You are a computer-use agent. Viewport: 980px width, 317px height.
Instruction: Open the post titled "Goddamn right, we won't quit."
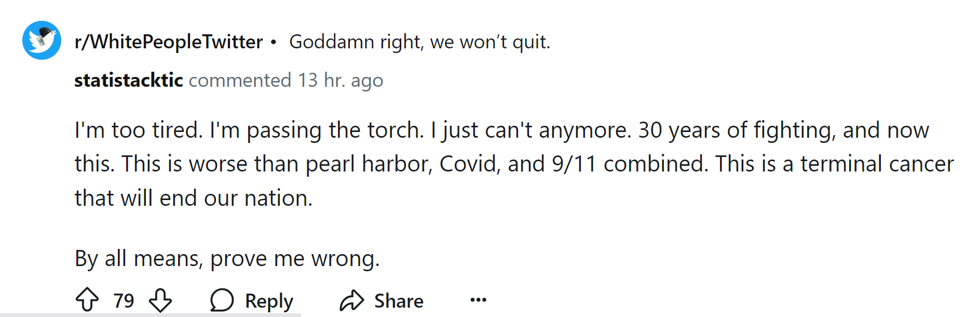coord(419,42)
